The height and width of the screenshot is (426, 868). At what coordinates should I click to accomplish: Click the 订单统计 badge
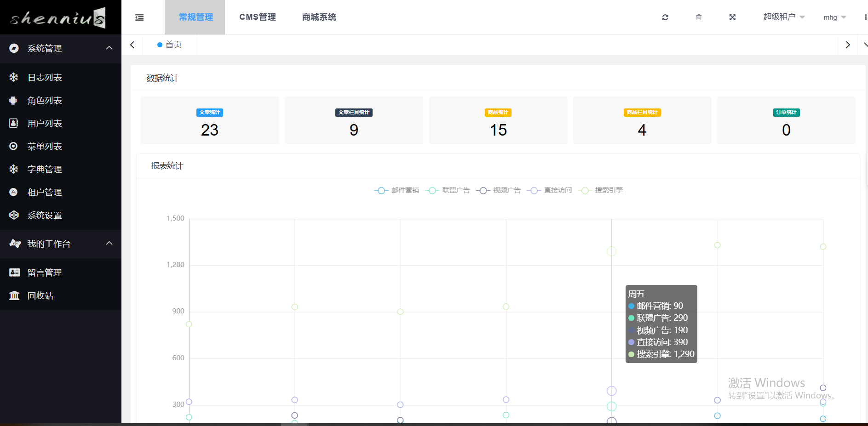click(x=787, y=113)
